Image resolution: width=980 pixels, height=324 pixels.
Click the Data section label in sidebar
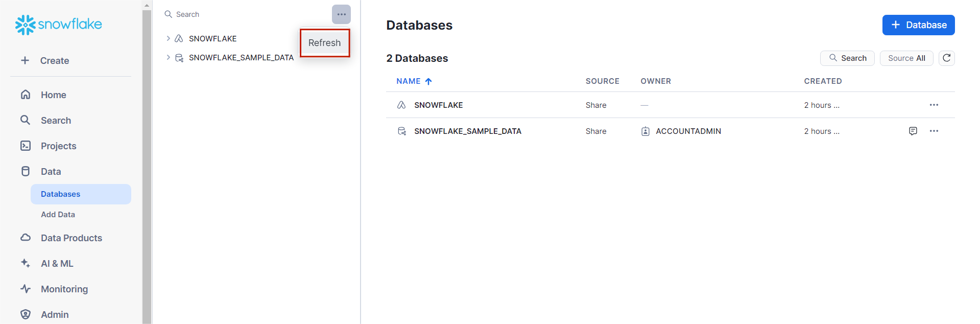51,171
